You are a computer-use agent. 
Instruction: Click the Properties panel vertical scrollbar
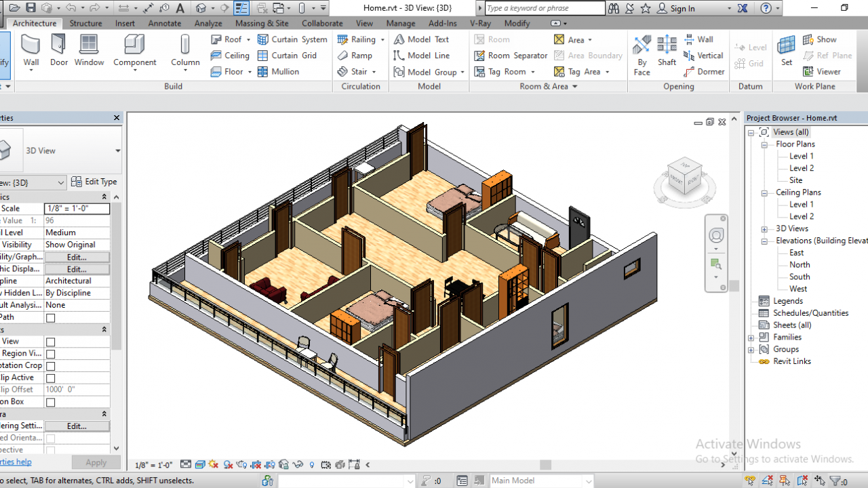pyautogui.click(x=116, y=274)
